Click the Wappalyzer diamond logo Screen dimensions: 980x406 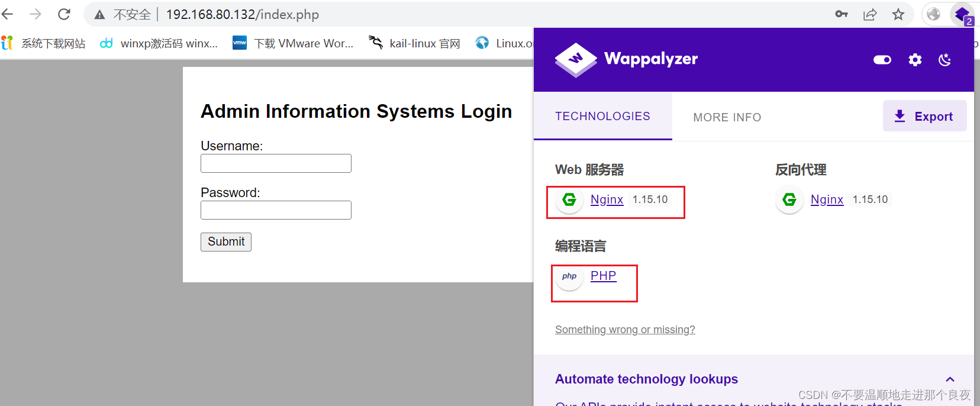pos(575,60)
